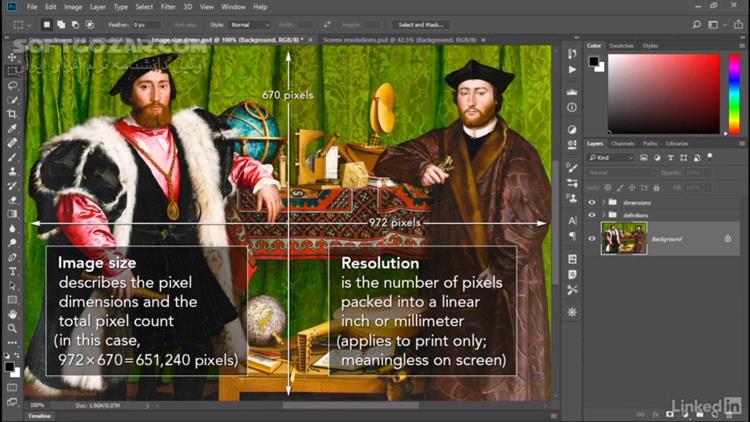Switch to the Swatches tab

coord(621,46)
